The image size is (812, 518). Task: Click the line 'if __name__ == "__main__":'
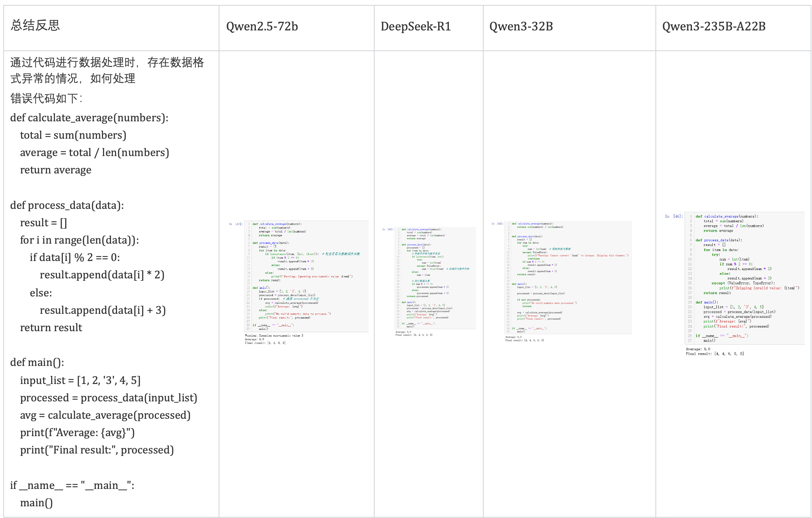pyautogui.click(x=72, y=486)
